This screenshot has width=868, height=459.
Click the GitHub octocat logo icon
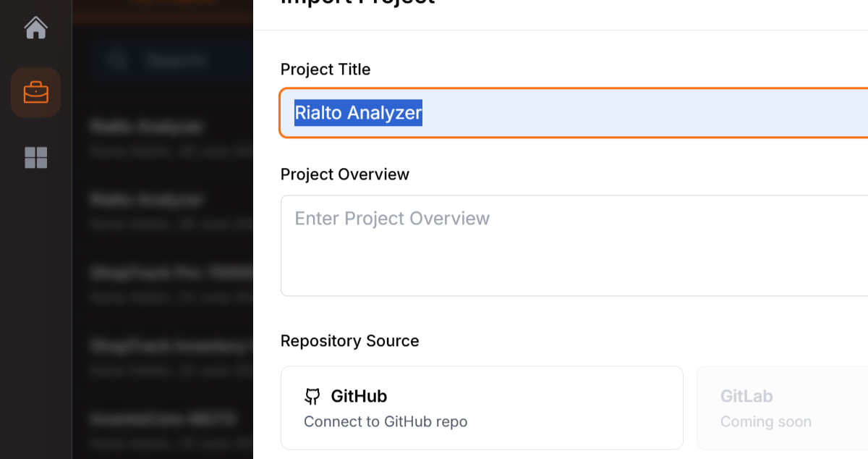click(x=312, y=396)
